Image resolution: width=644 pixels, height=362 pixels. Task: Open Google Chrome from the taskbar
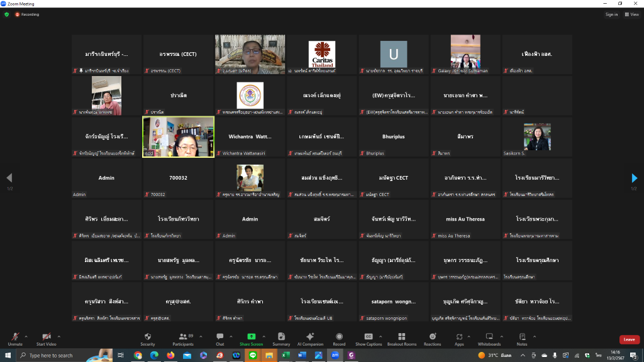pyautogui.click(x=138, y=356)
